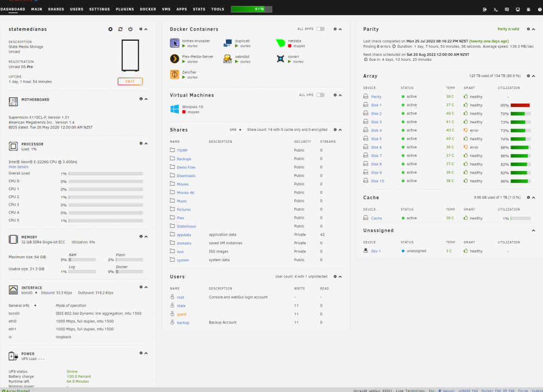Viewport: 543px width, 392px height.
Task: Open the PLUGINS menu tab
Action: [x=125, y=9]
